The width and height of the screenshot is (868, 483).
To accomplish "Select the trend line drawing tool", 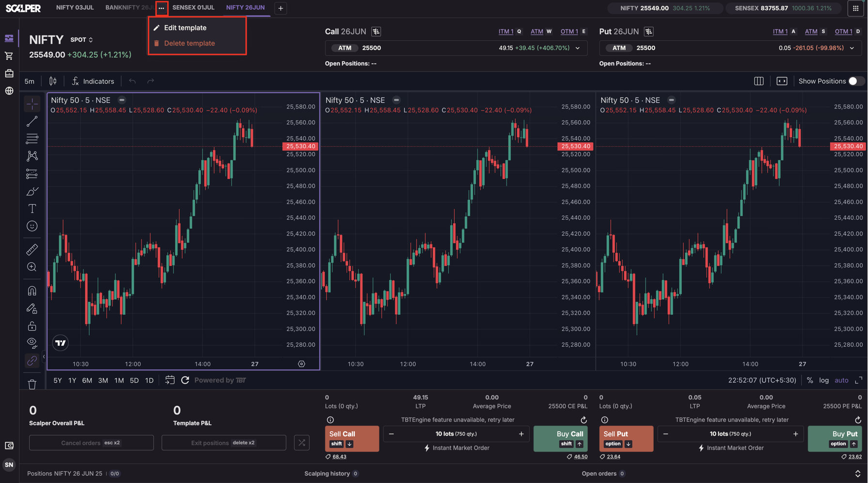I will coord(32,121).
